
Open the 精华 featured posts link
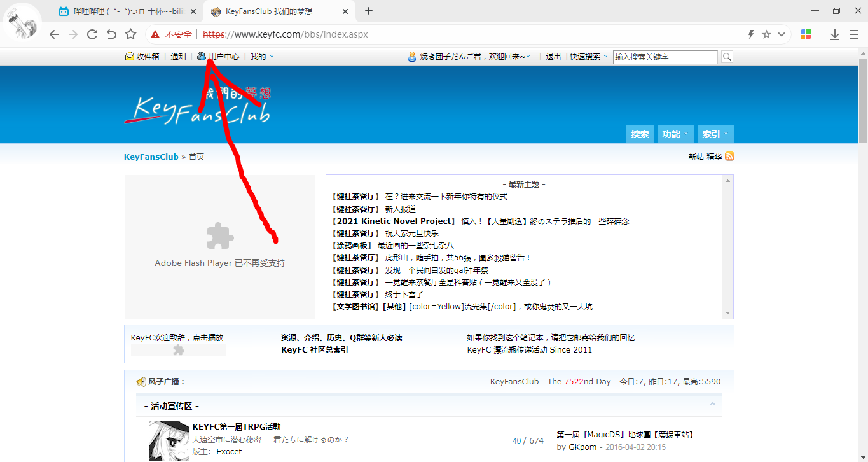714,157
